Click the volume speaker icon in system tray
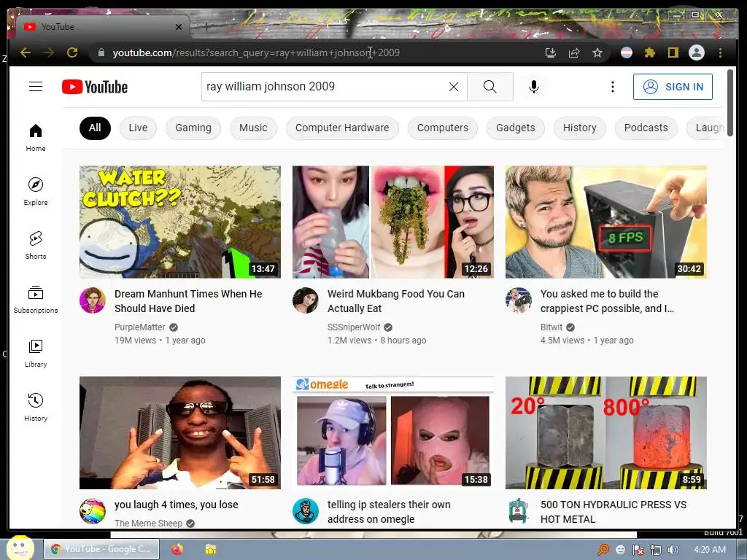 673,550
